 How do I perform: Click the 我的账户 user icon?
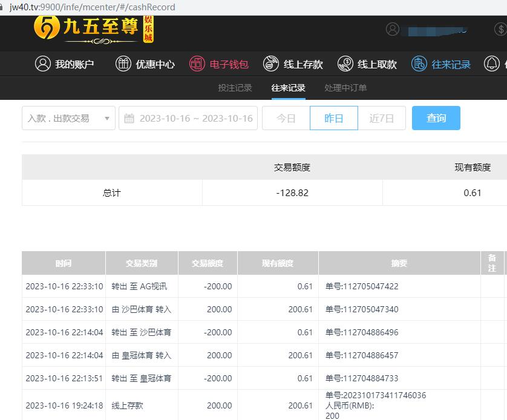(43, 64)
